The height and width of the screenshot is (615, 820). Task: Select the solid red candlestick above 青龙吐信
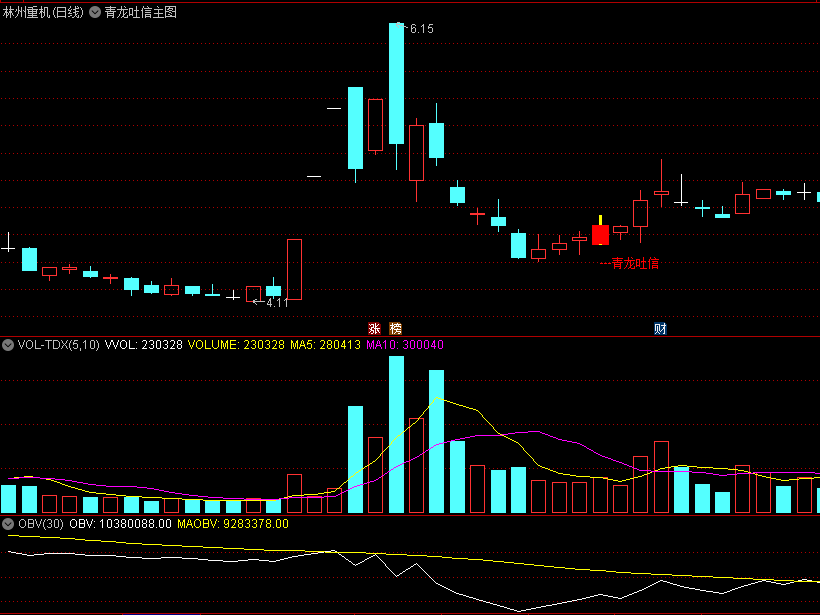pos(600,235)
